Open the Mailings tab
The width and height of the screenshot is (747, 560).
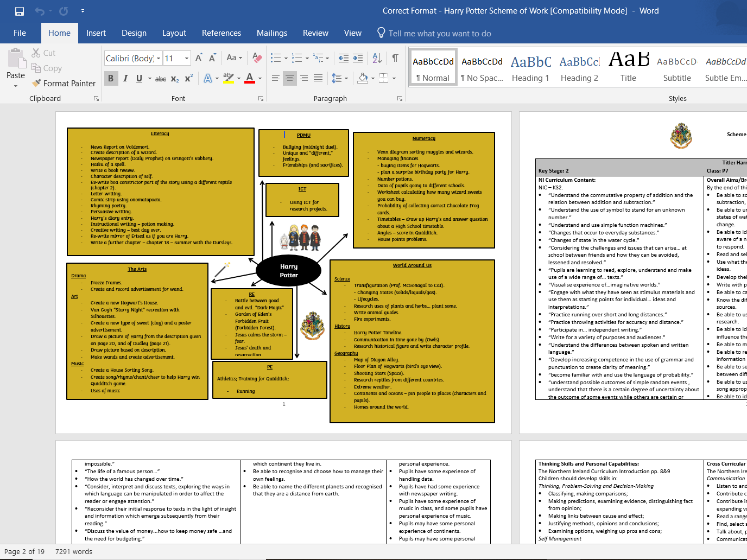tap(272, 33)
